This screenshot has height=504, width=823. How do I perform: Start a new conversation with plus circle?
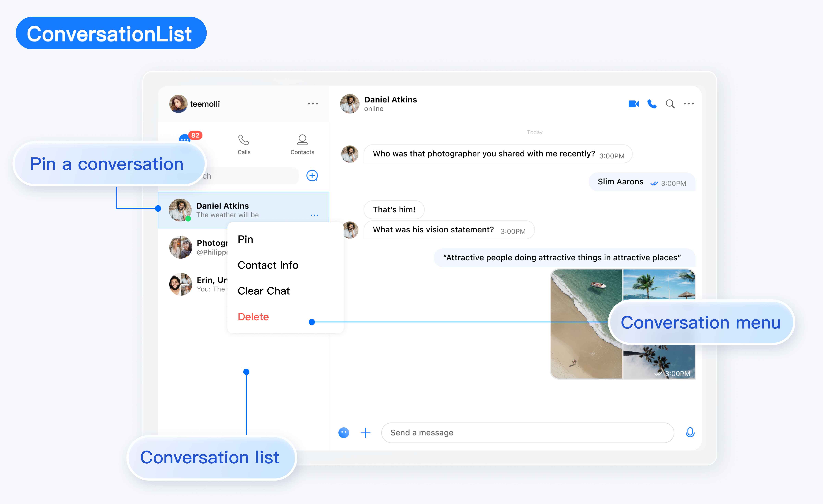point(312,176)
